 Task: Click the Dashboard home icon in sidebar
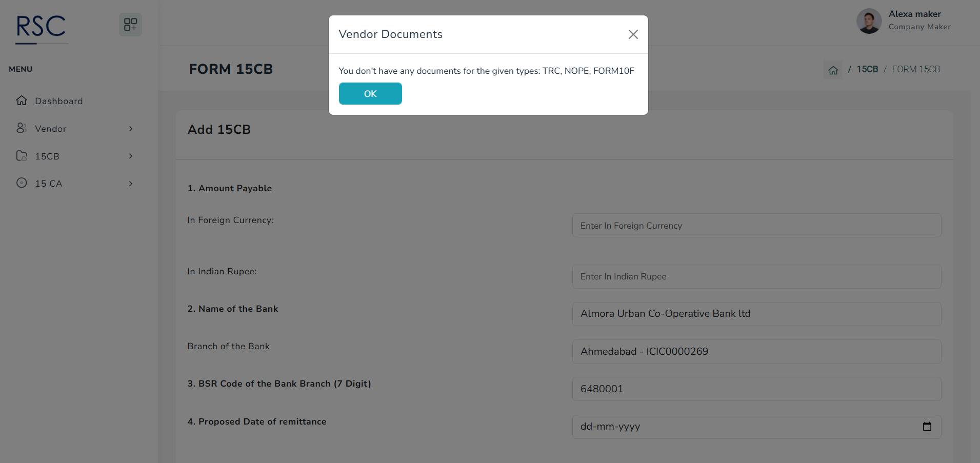tap(22, 100)
